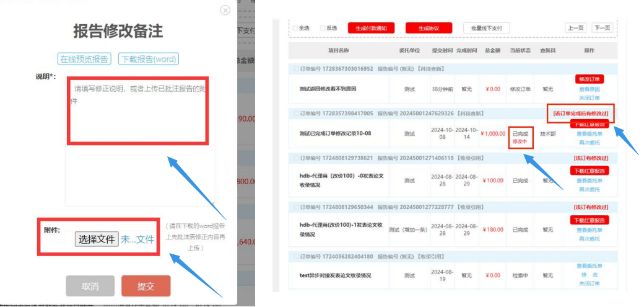Generate an agreement with 生成协议

click(x=429, y=28)
